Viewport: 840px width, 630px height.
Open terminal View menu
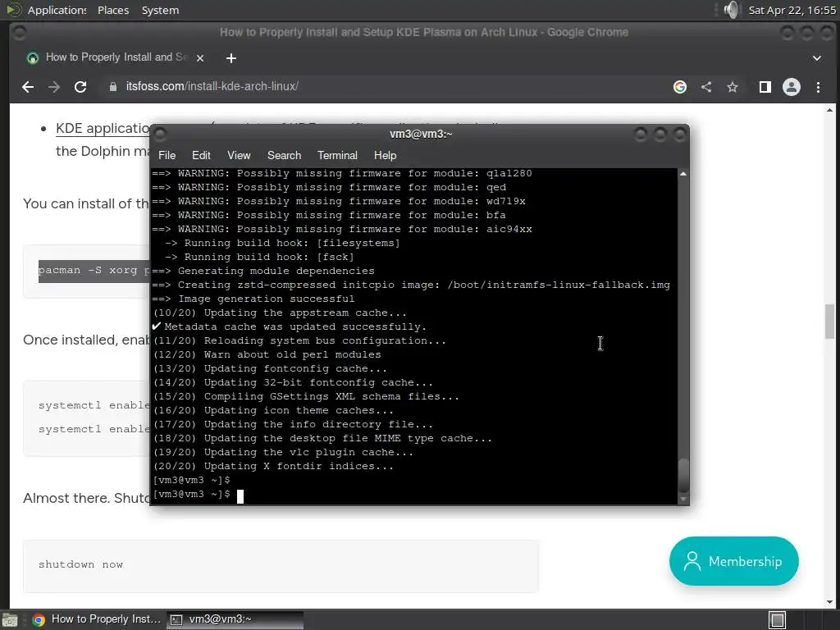pyautogui.click(x=239, y=155)
